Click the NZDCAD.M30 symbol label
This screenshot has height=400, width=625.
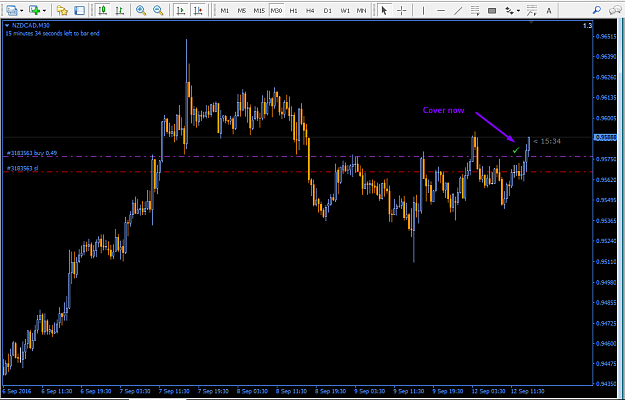(31, 25)
